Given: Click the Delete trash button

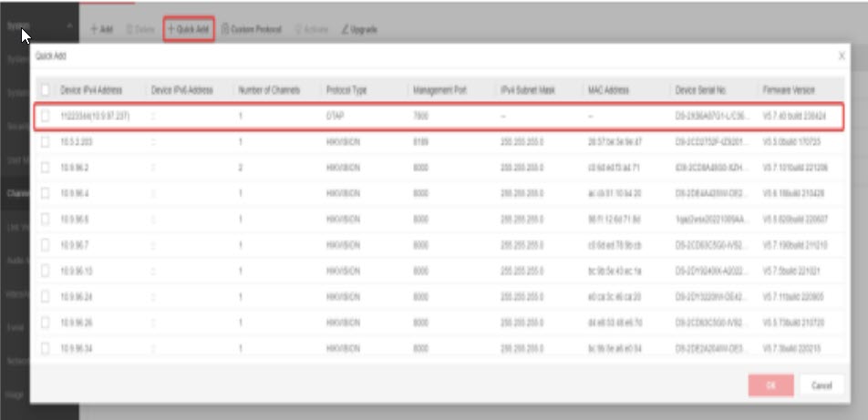Looking at the screenshot, I should (x=139, y=29).
